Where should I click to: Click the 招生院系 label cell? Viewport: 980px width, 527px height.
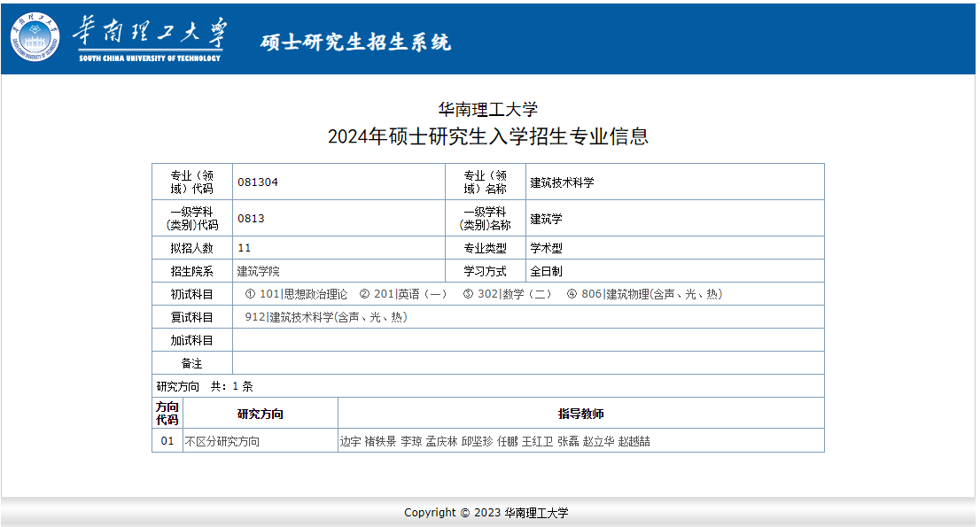[192, 271]
